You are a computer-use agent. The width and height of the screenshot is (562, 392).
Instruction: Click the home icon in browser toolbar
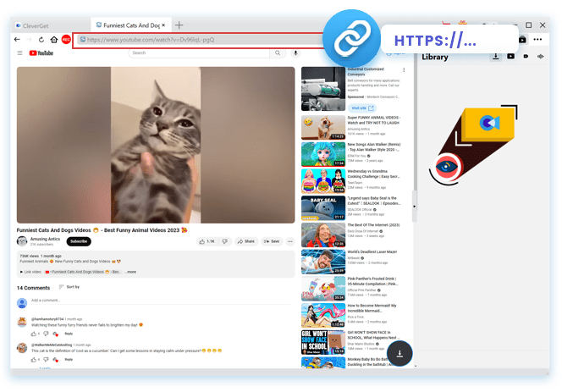click(53, 40)
